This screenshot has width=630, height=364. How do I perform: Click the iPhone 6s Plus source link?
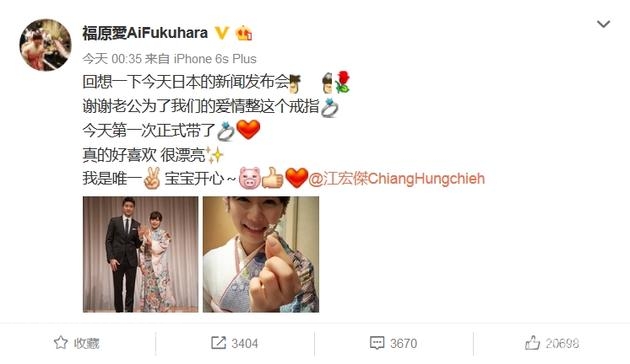(215, 59)
